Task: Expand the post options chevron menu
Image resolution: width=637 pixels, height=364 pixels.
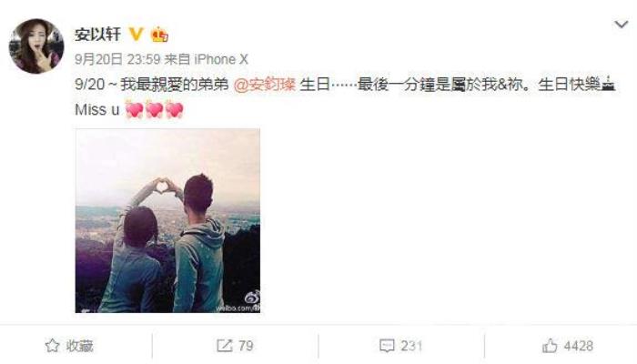Action: coord(622,25)
